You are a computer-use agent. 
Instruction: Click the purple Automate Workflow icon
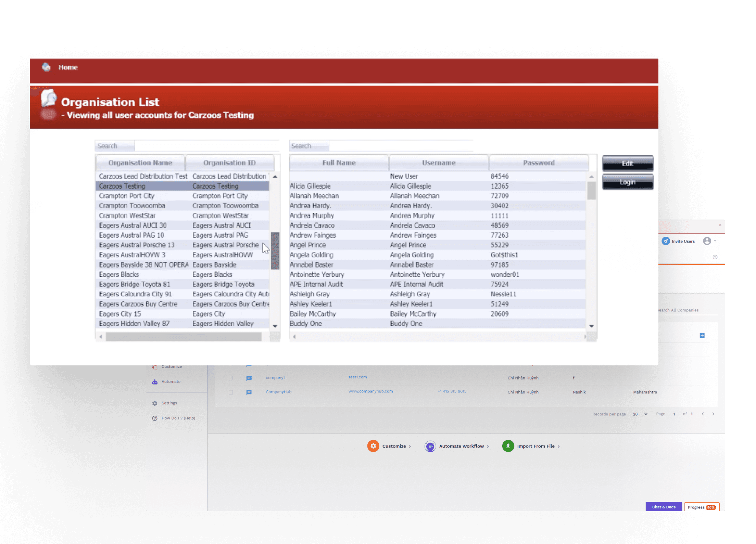(430, 446)
